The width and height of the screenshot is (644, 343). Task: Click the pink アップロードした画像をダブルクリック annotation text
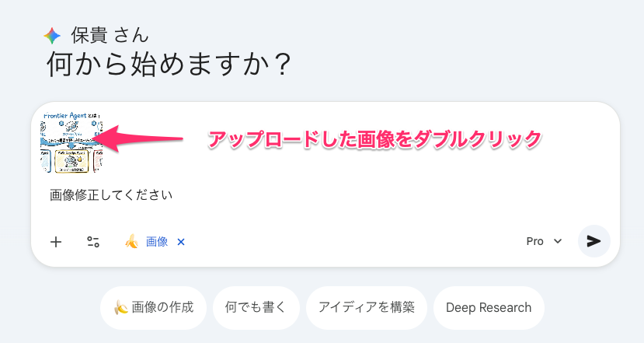coord(374,139)
